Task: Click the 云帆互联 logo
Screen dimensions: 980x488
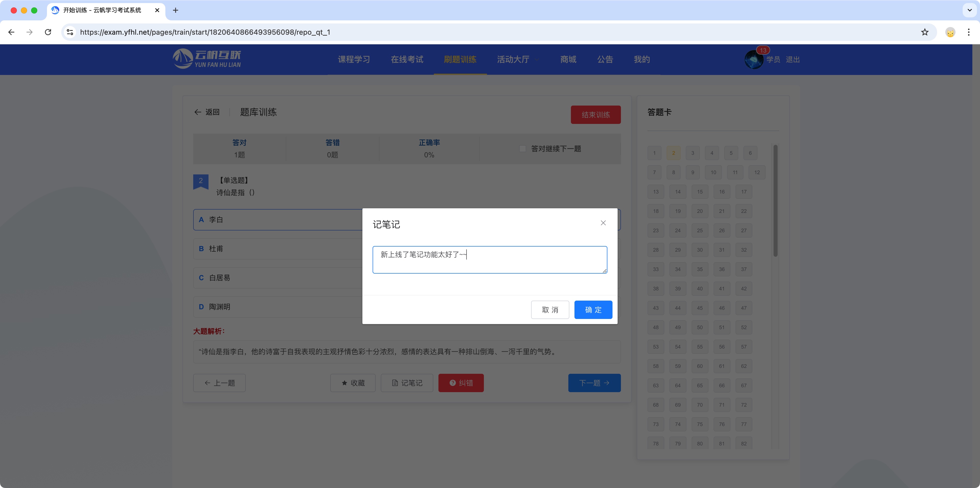Action: tap(206, 59)
